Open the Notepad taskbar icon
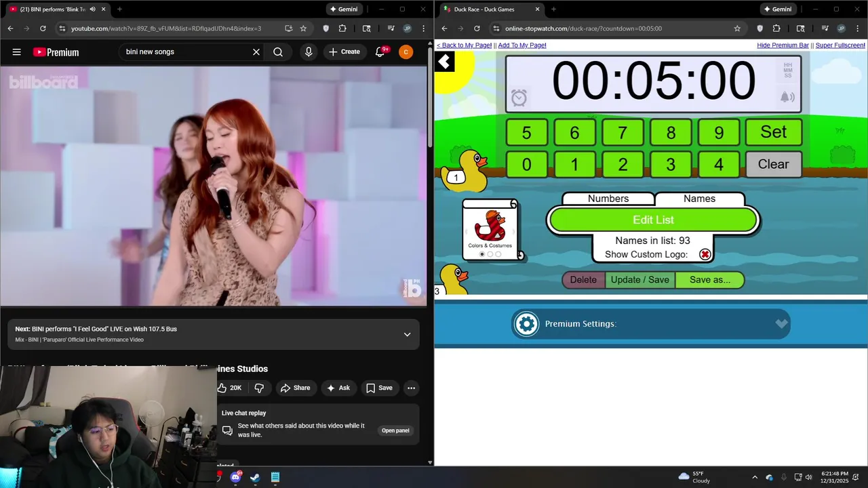This screenshot has width=868, height=488. pos(275,477)
